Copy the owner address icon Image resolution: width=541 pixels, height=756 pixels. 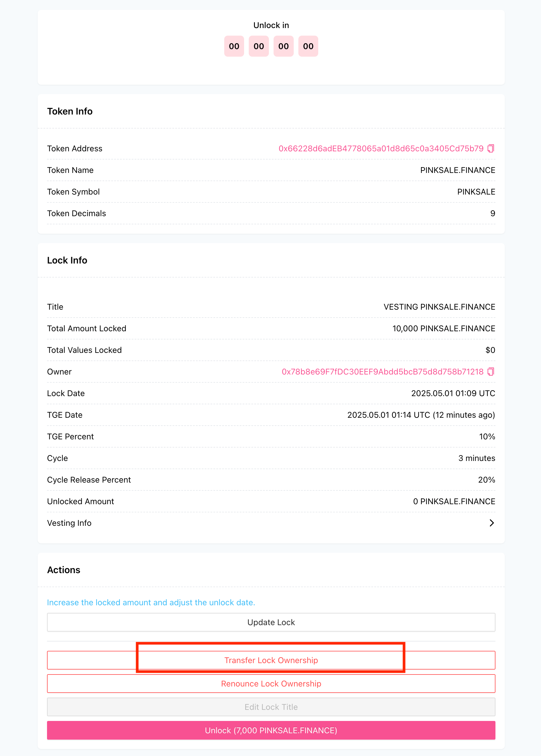point(491,372)
